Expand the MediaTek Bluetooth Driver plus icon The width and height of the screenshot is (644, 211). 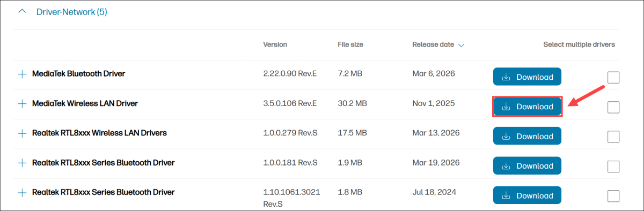[x=22, y=74]
